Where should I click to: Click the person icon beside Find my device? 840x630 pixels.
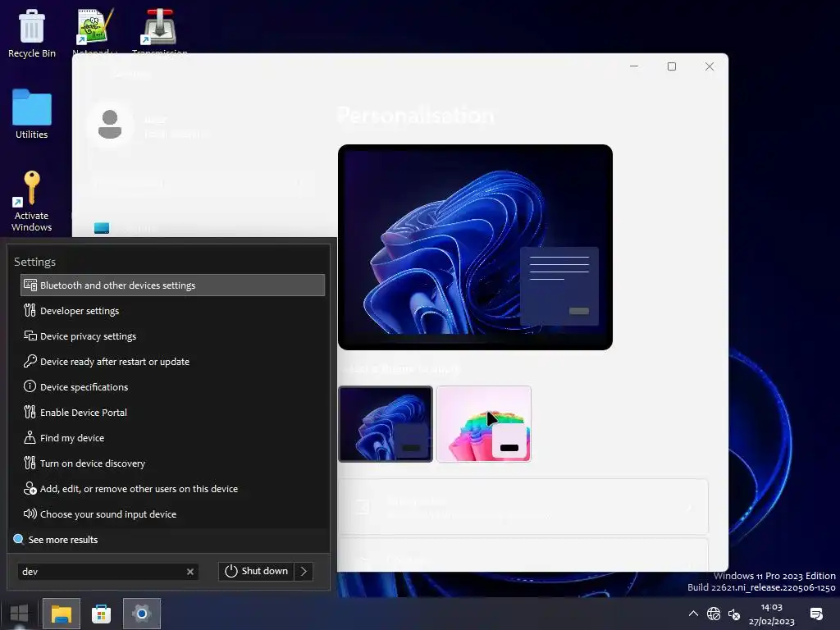(x=30, y=438)
